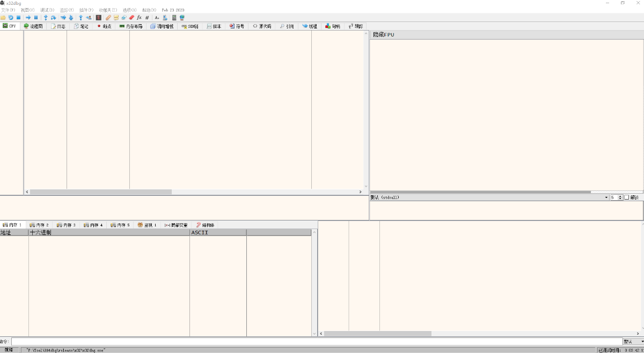The width and height of the screenshot is (644, 353).
Task: Click the Execute Till Return icon
Action: pyautogui.click(x=80, y=18)
